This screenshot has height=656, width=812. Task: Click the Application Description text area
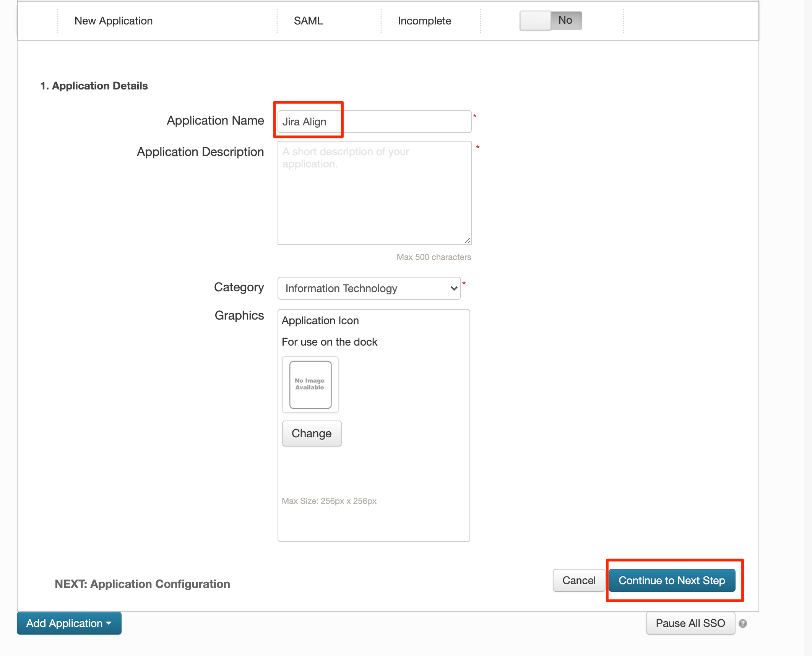point(374,193)
